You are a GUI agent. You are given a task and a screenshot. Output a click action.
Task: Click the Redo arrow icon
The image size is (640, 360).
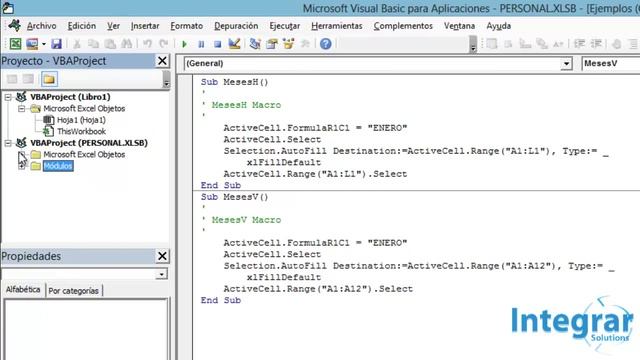[x=164, y=44]
